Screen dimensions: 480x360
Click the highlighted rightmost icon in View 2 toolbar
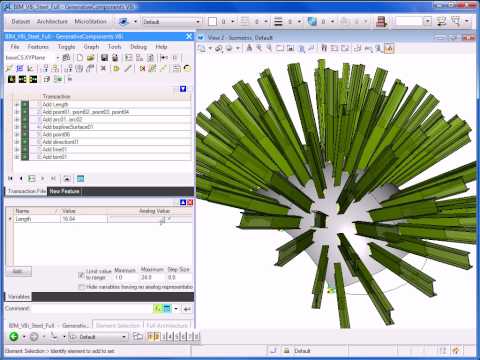(389, 48)
